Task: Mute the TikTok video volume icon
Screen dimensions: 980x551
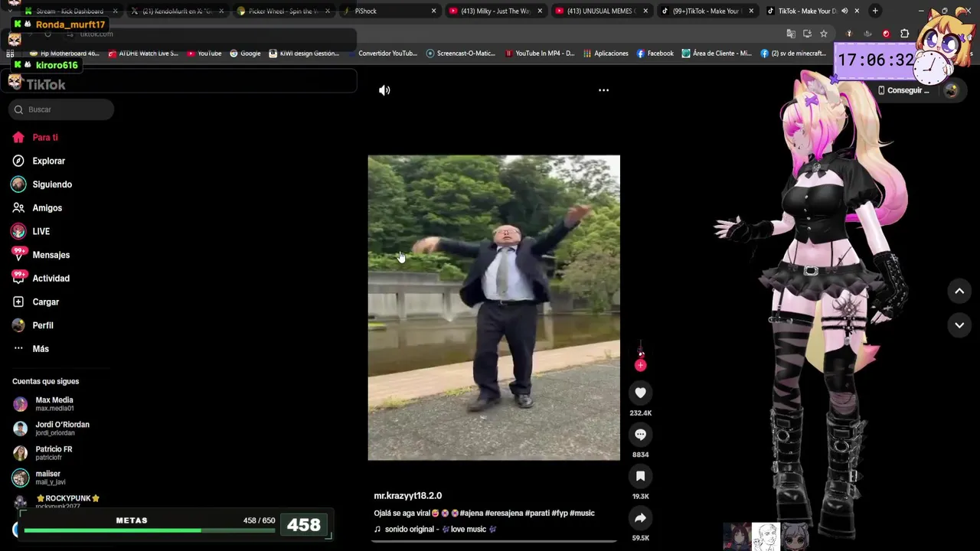Action: tap(384, 90)
